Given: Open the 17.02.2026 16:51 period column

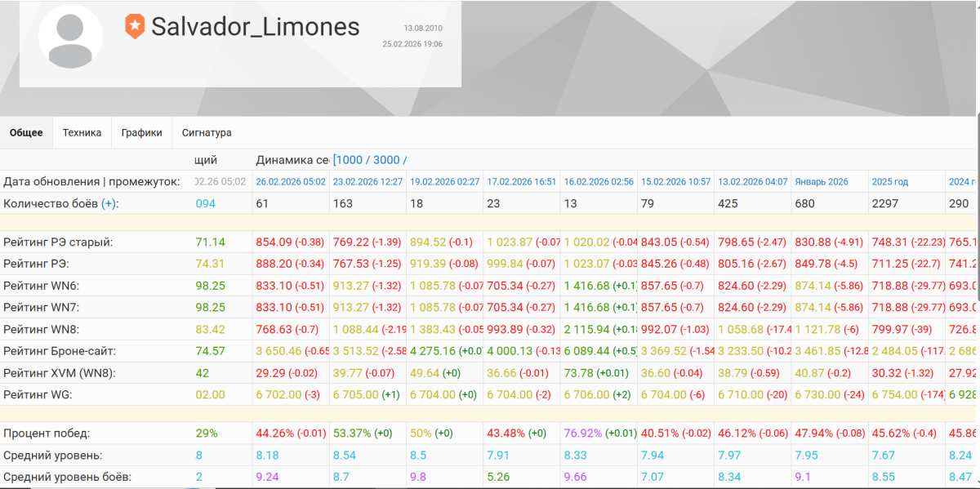Looking at the screenshot, I should [522, 182].
